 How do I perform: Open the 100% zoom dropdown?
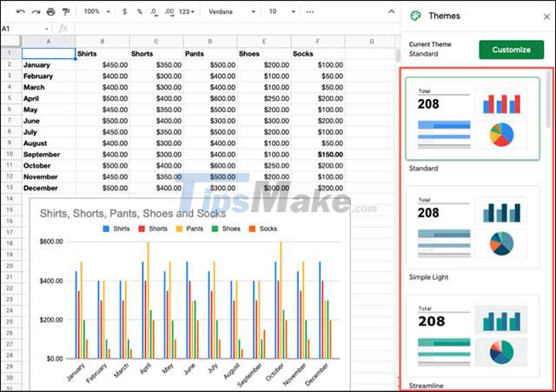point(96,11)
